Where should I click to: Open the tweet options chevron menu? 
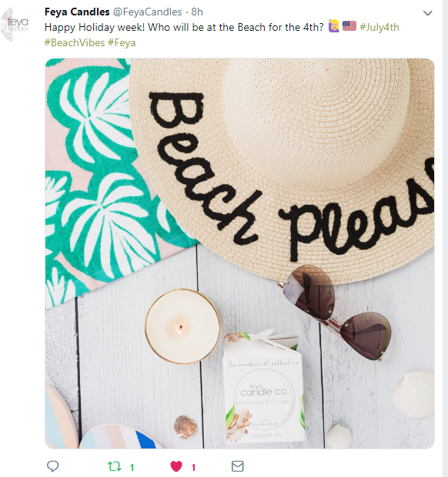click(428, 13)
